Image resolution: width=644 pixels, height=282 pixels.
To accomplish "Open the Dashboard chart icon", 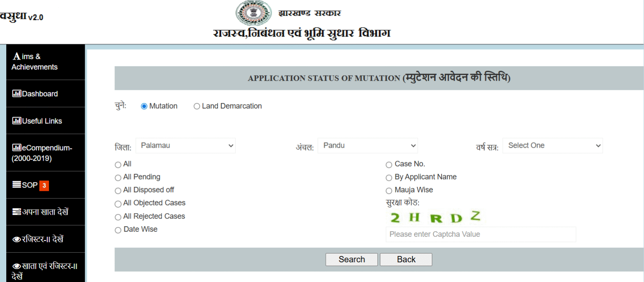I will pos(16,94).
